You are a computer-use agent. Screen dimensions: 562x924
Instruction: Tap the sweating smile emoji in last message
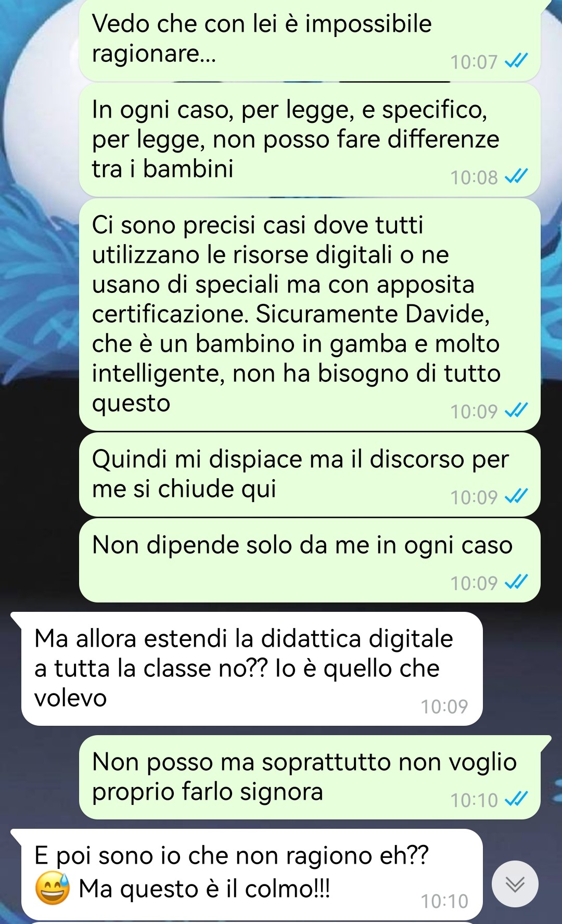point(52,888)
